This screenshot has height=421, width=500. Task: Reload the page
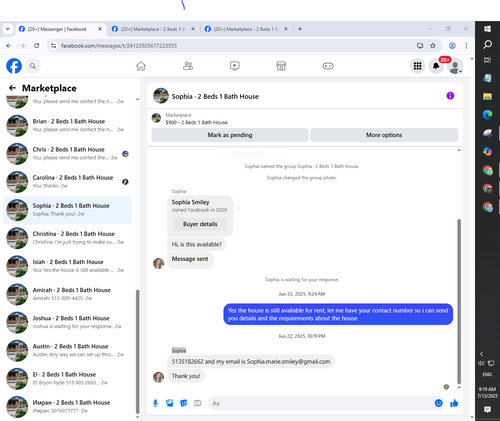[37, 46]
